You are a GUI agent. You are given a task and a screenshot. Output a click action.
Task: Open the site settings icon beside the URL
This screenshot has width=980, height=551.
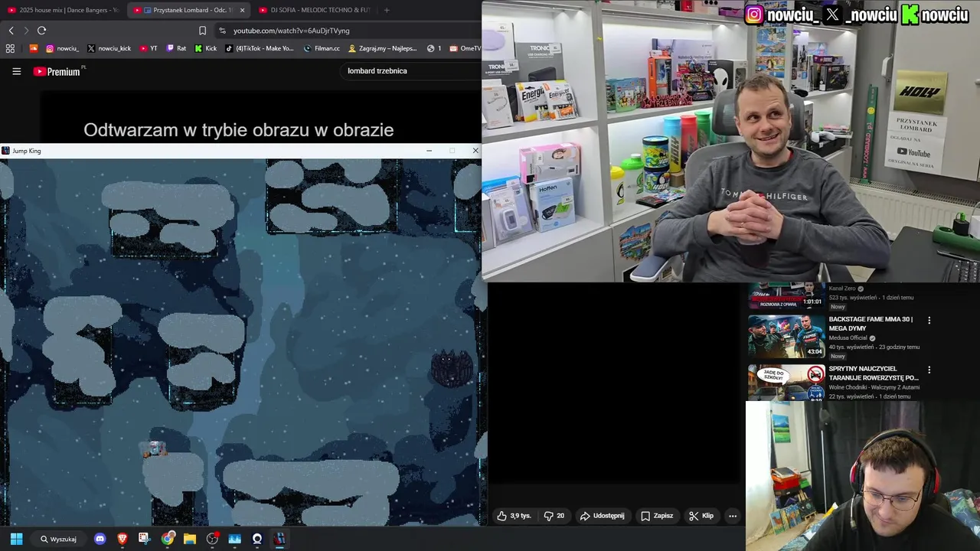click(x=222, y=31)
